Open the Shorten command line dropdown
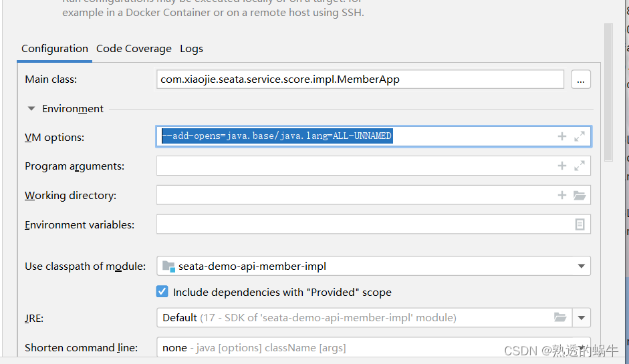Image resolution: width=629 pixels, height=364 pixels. [374, 347]
